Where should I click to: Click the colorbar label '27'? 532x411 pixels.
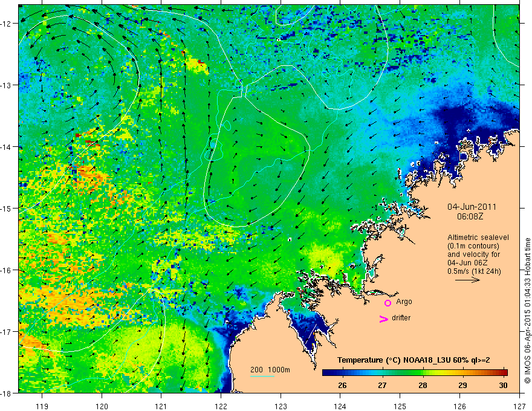(x=382, y=385)
